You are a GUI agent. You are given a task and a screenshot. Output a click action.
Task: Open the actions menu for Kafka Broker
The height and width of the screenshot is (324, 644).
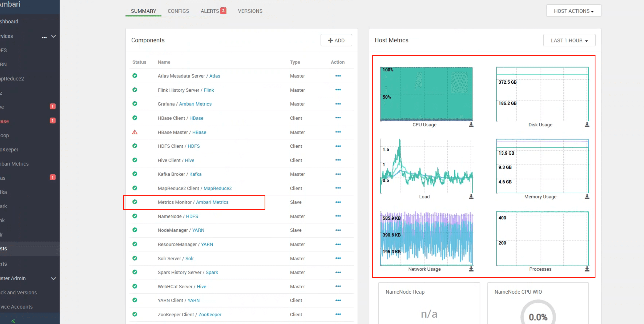point(338,174)
